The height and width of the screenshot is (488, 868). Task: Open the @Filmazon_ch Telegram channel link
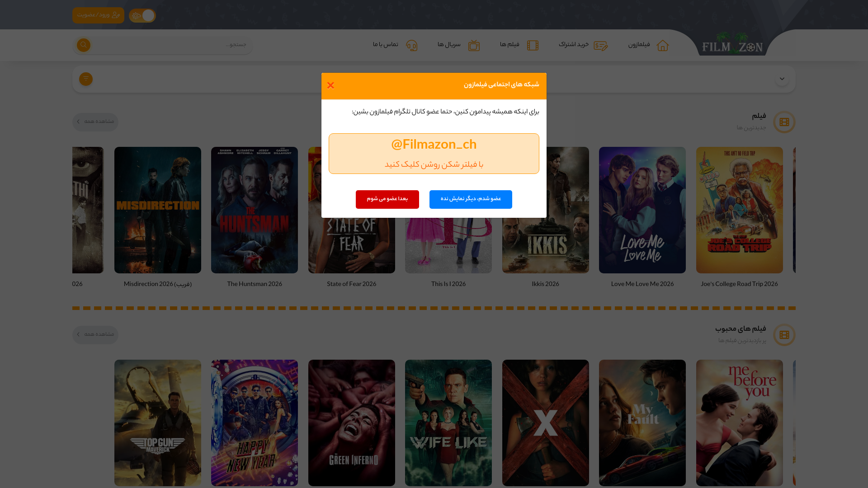pyautogui.click(x=434, y=154)
